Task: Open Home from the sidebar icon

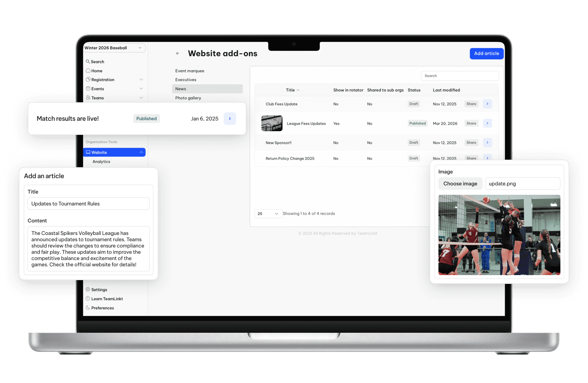Action: coord(88,71)
